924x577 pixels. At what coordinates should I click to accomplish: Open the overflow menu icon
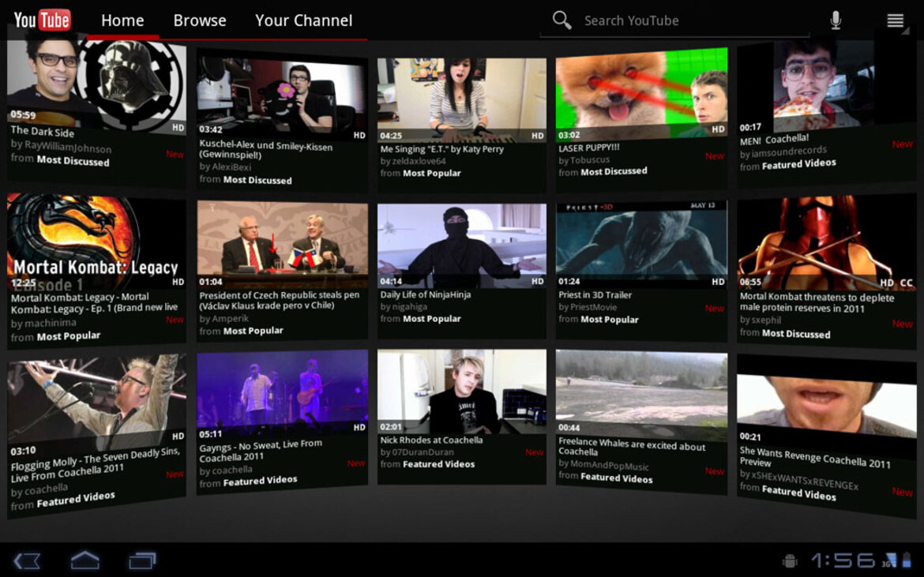[895, 21]
